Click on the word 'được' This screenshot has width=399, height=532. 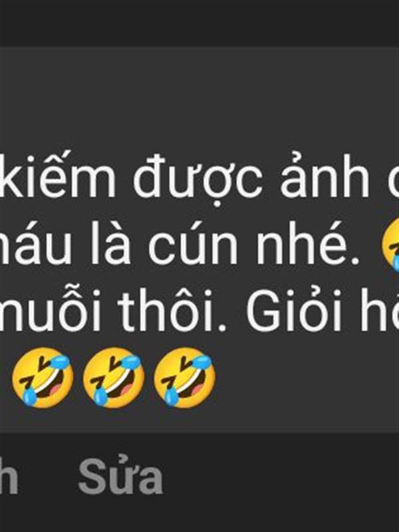(x=198, y=180)
